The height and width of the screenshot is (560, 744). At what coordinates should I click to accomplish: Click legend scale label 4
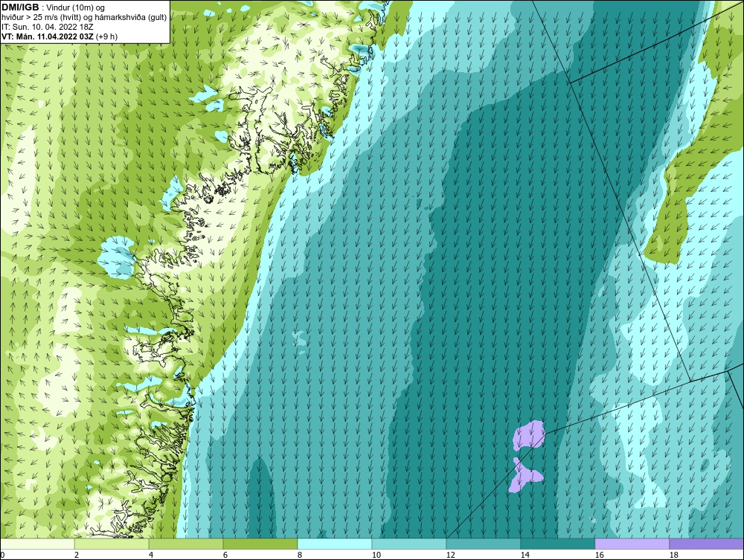tap(151, 555)
